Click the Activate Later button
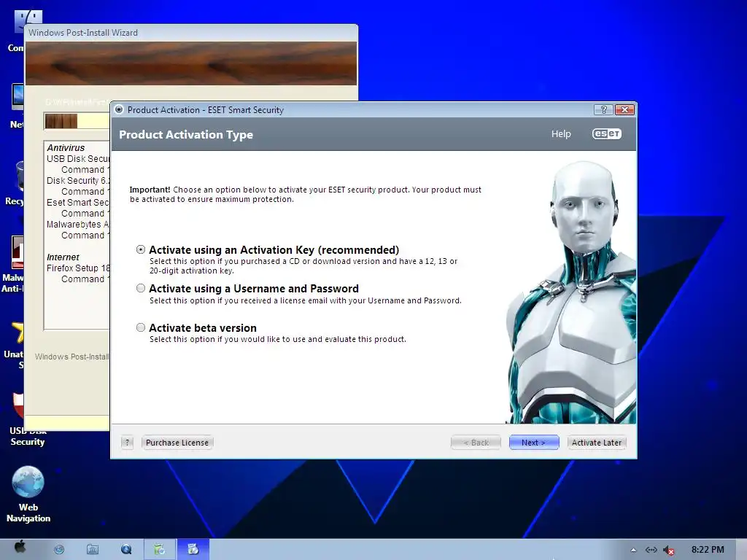 (597, 443)
